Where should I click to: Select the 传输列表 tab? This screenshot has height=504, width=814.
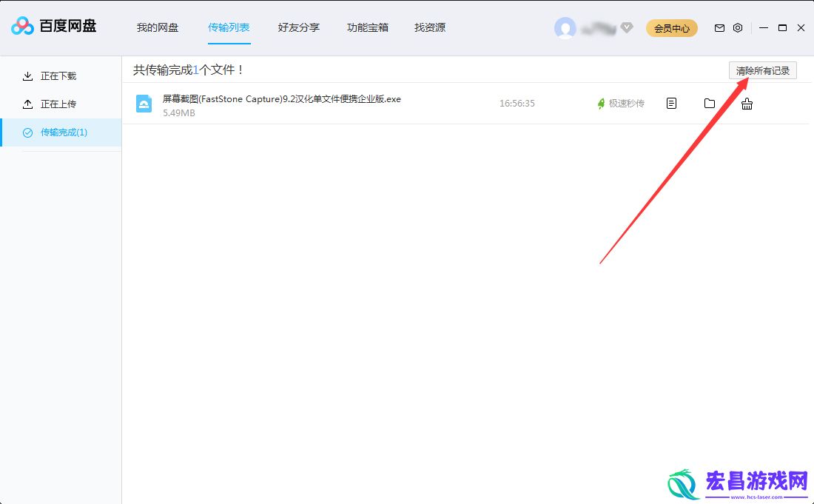click(229, 27)
